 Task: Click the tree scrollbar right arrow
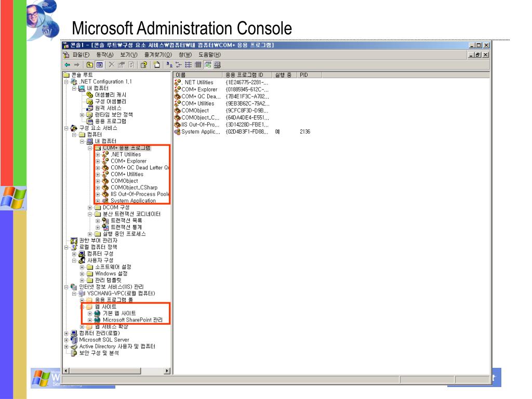[x=167, y=371]
